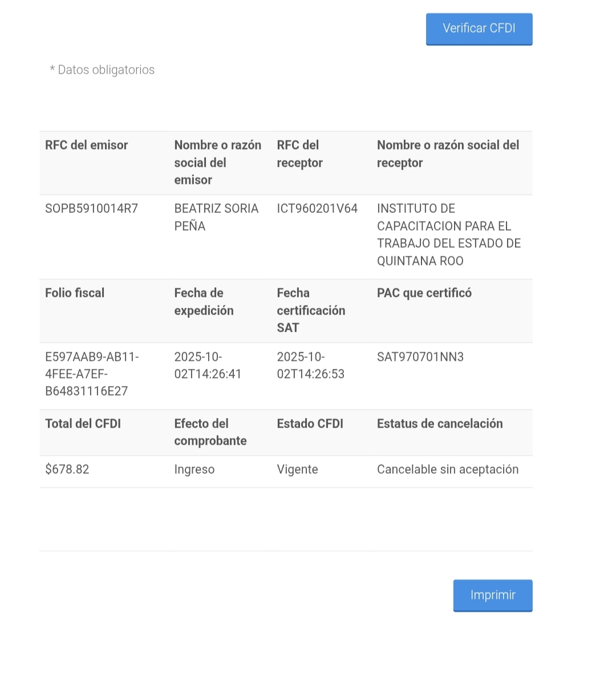The image size is (616, 673).
Task: Click the Folio fiscal column header
Action: (75, 293)
